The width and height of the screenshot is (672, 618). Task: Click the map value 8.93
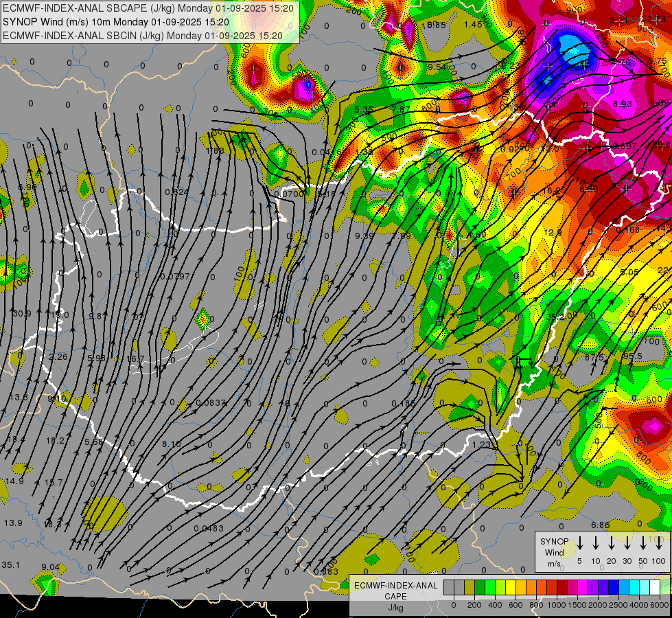[623, 104]
